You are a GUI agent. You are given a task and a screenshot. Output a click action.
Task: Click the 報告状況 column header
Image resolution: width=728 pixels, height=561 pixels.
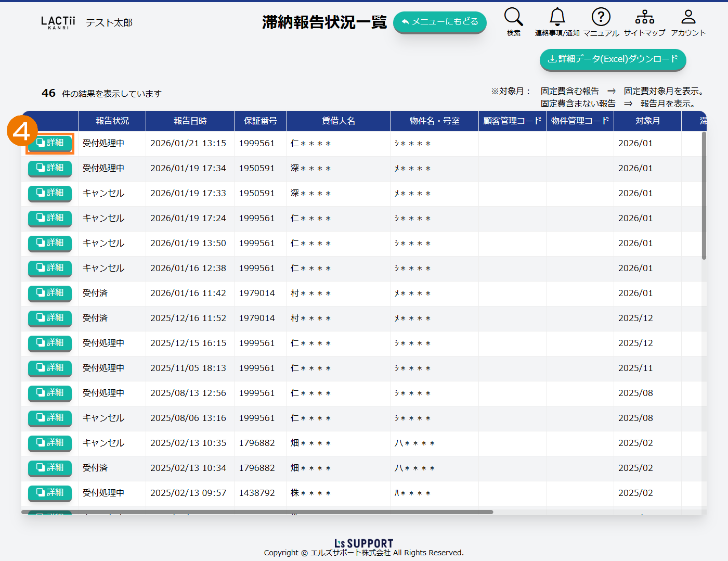(112, 121)
